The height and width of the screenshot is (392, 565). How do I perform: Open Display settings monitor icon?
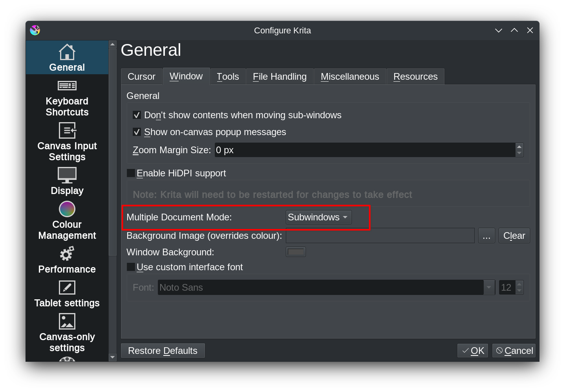pyautogui.click(x=67, y=175)
